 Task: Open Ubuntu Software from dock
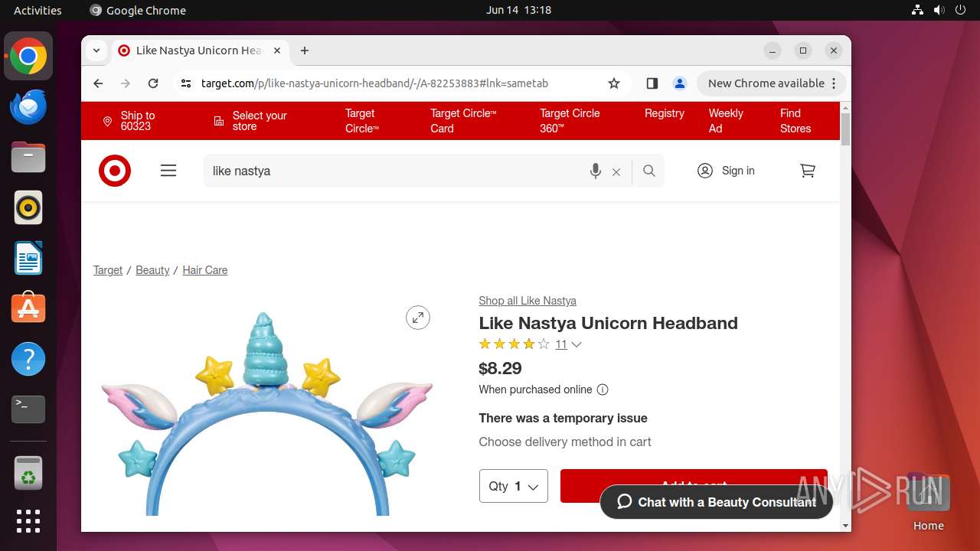[28, 308]
